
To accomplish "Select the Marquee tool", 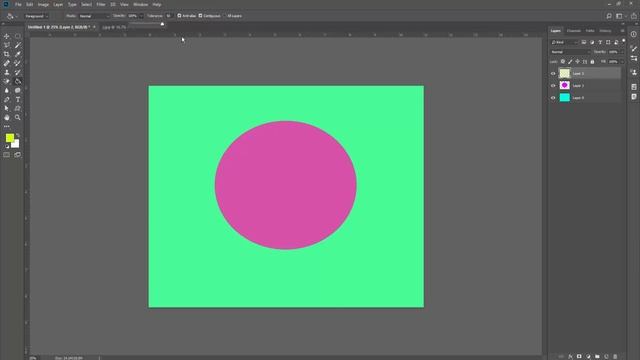I will click(x=18, y=36).
